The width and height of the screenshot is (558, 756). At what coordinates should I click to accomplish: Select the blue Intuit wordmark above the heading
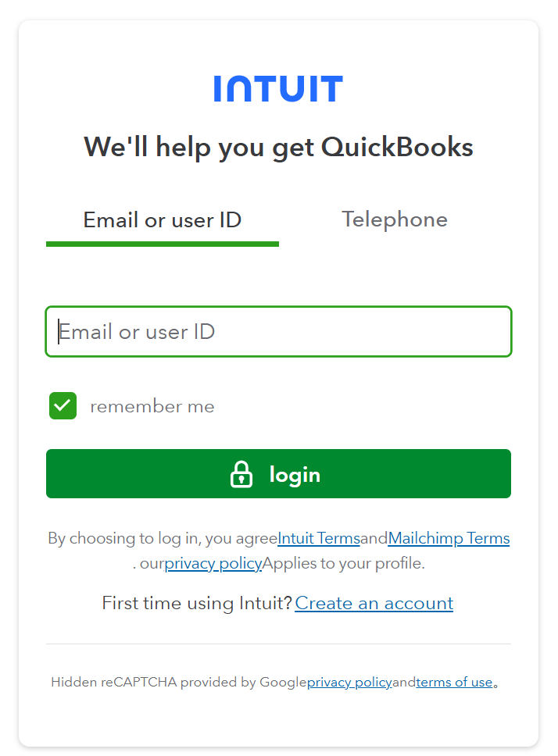tap(277, 88)
